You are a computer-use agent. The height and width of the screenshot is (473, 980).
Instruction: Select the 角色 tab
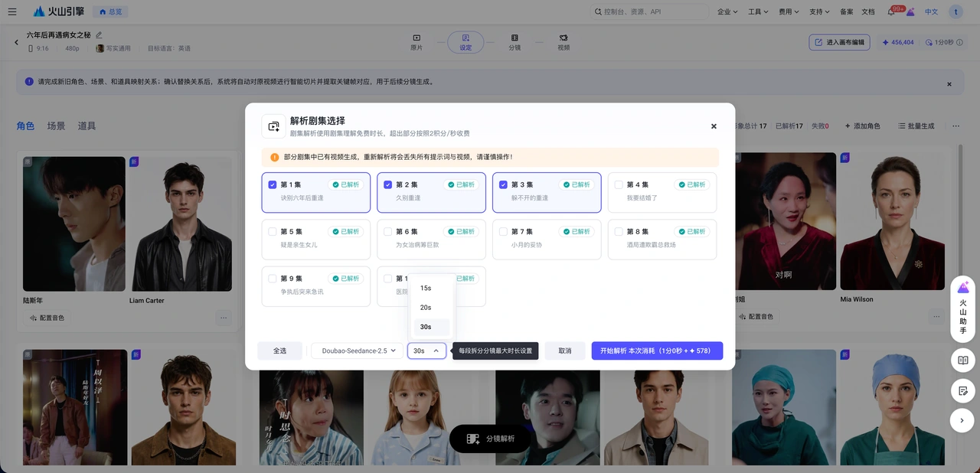pos(25,126)
